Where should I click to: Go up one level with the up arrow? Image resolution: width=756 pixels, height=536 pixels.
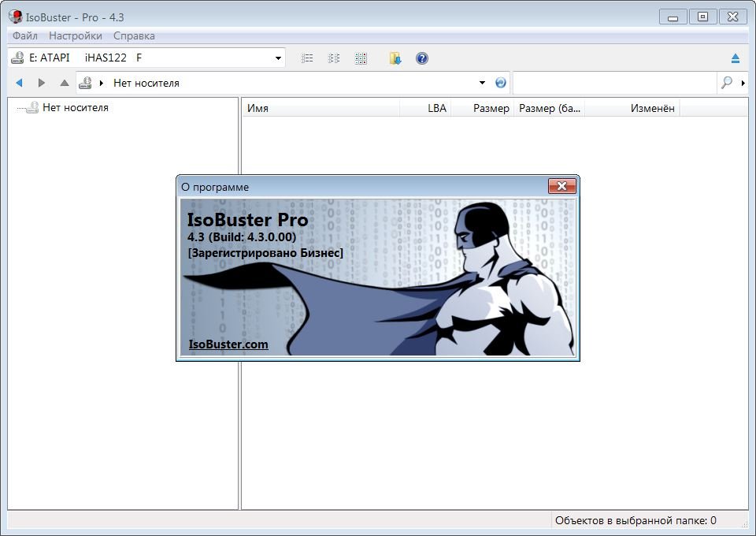pos(64,83)
